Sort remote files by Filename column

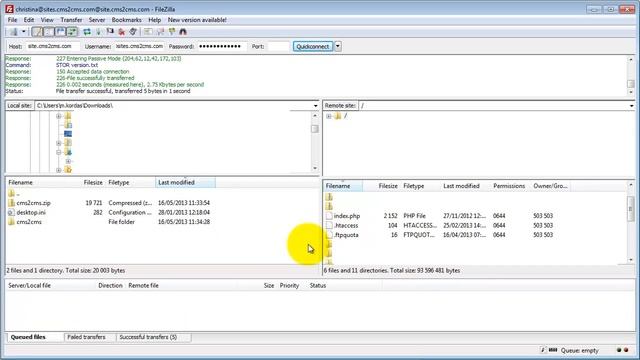[343, 186]
